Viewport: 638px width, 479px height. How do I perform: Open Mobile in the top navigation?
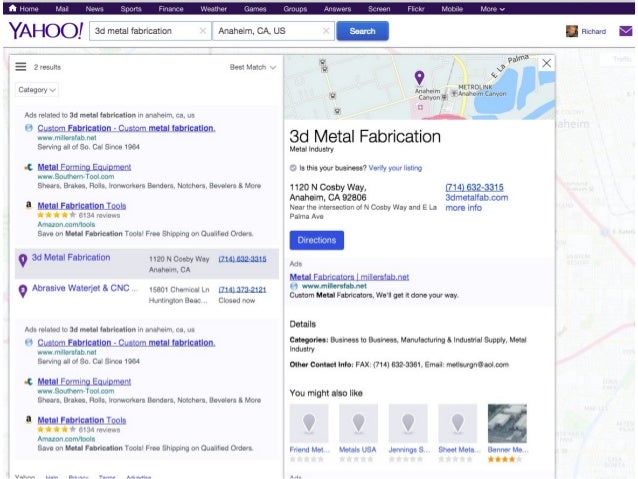pyautogui.click(x=452, y=9)
